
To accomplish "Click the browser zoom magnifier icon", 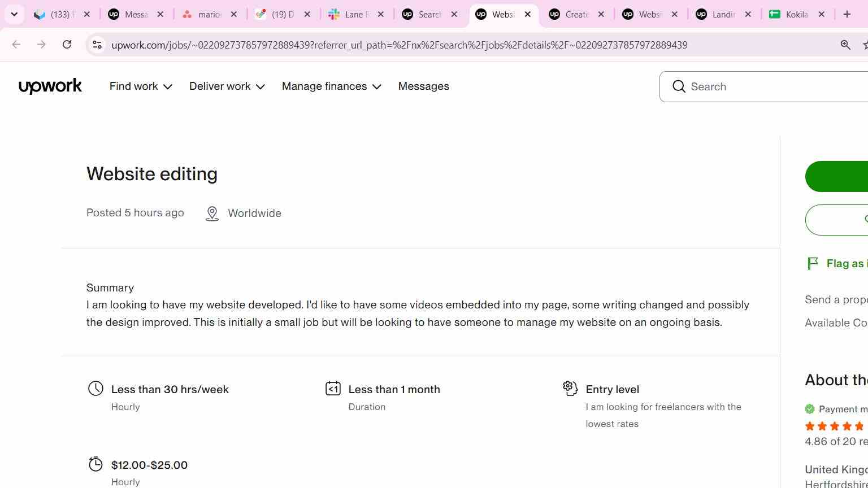I will pos(845,45).
